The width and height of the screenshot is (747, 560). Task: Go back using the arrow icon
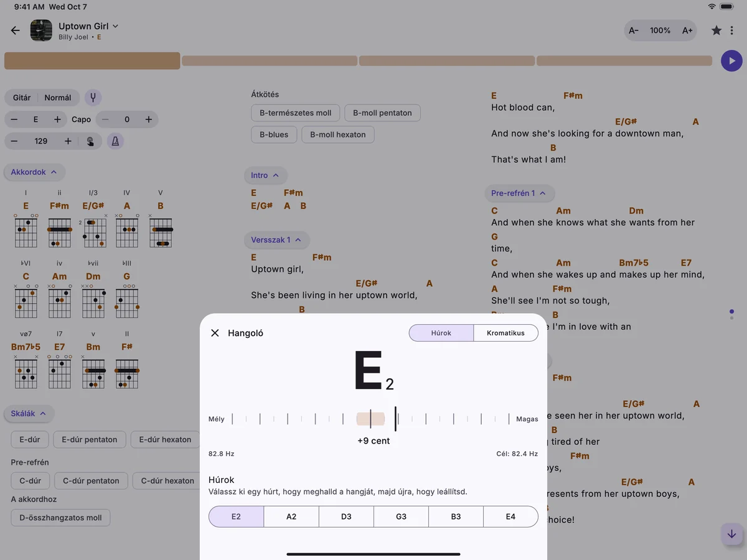[x=16, y=30]
